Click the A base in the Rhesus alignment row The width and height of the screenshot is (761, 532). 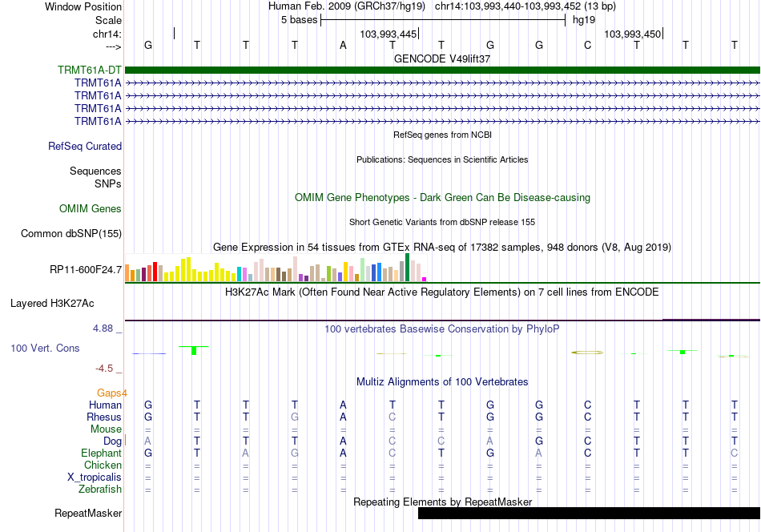[x=343, y=417]
